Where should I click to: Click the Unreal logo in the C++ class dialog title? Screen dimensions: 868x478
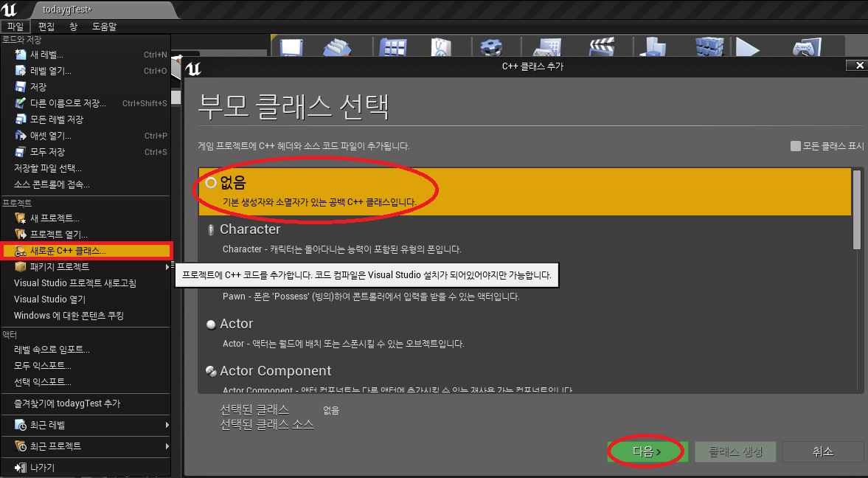click(x=193, y=67)
